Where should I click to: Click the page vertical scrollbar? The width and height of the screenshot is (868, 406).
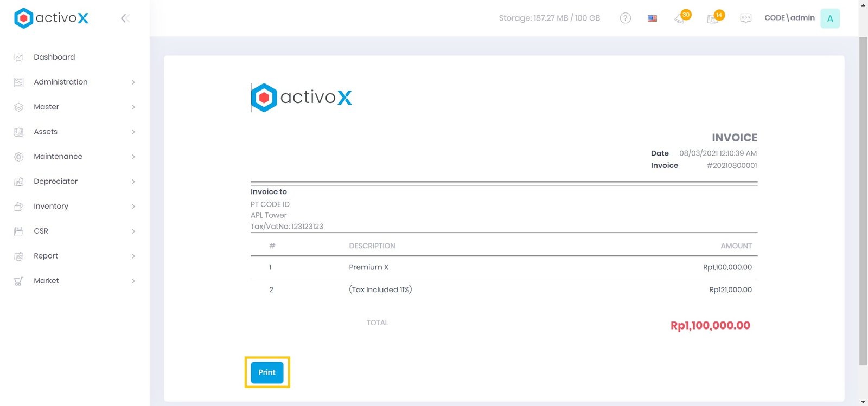coord(863,201)
